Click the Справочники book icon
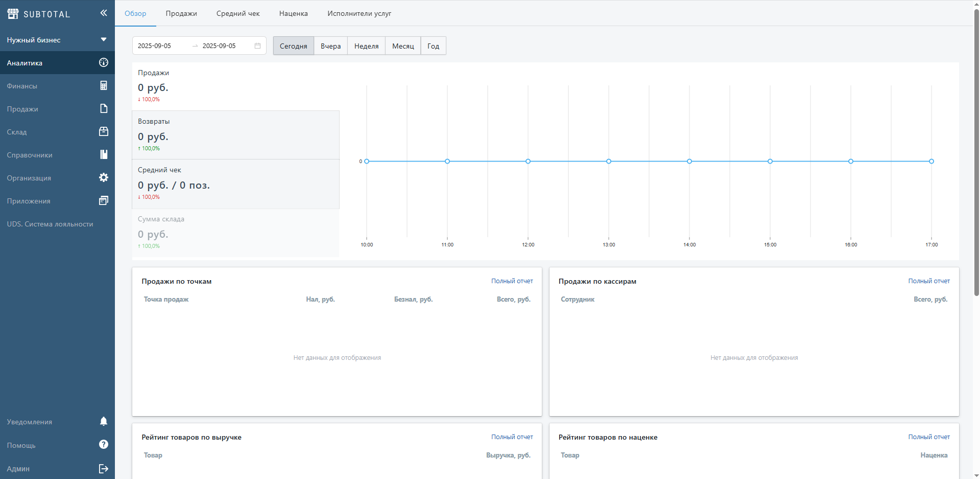Image resolution: width=980 pixels, height=479 pixels. 104,154
